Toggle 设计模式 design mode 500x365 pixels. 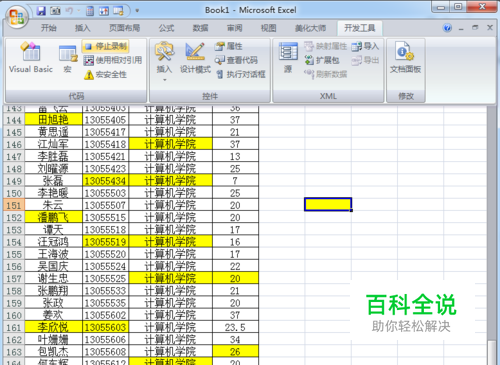(x=195, y=58)
